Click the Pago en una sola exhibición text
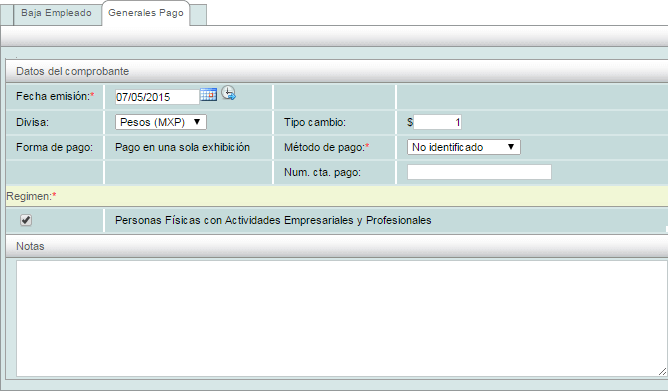This screenshot has height=392, width=668. point(182,147)
